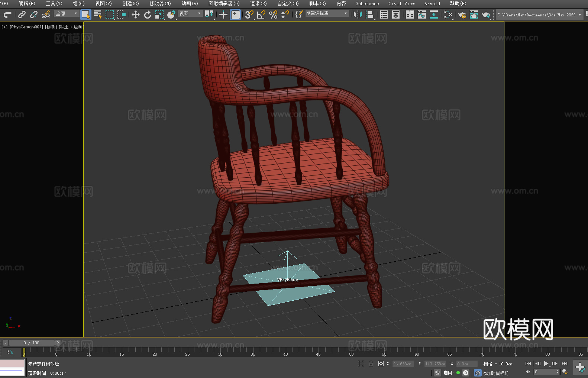Open the 修改器(M) menu
The image size is (588, 378).
[x=160, y=3]
